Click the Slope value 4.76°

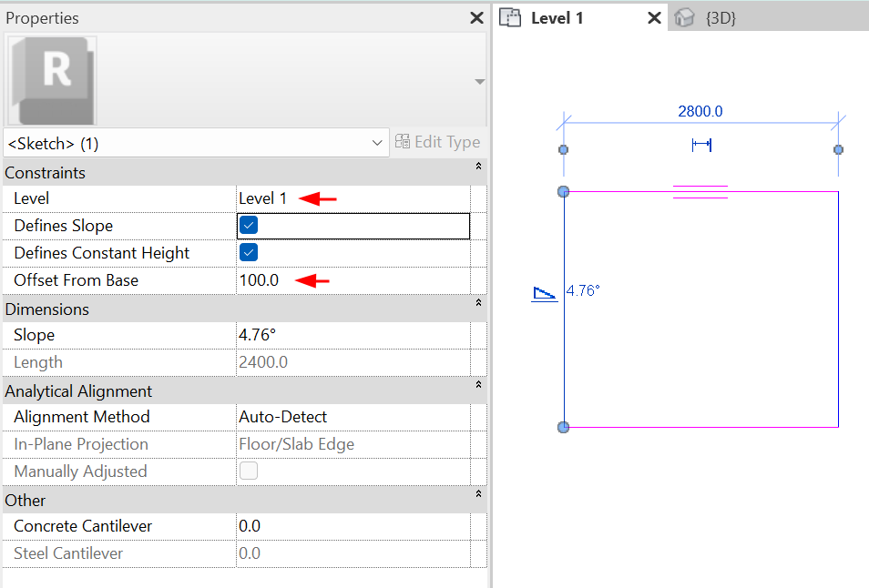(x=353, y=335)
